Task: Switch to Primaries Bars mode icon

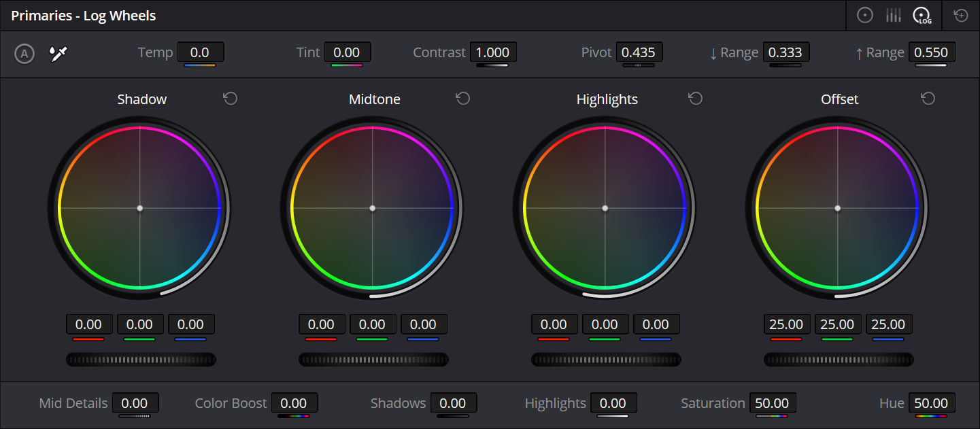Action: tap(893, 15)
